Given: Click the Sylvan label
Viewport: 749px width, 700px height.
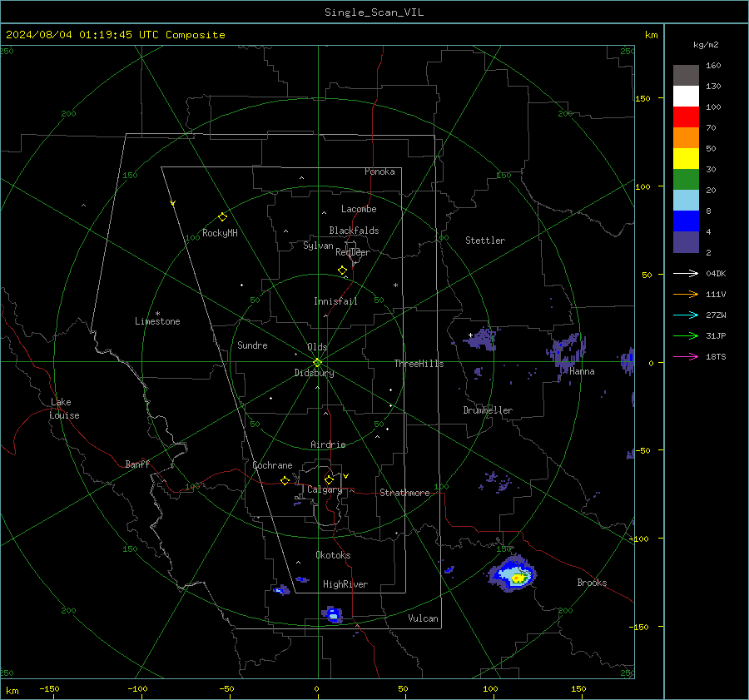Looking at the screenshot, I should click(x=318, y=246).
